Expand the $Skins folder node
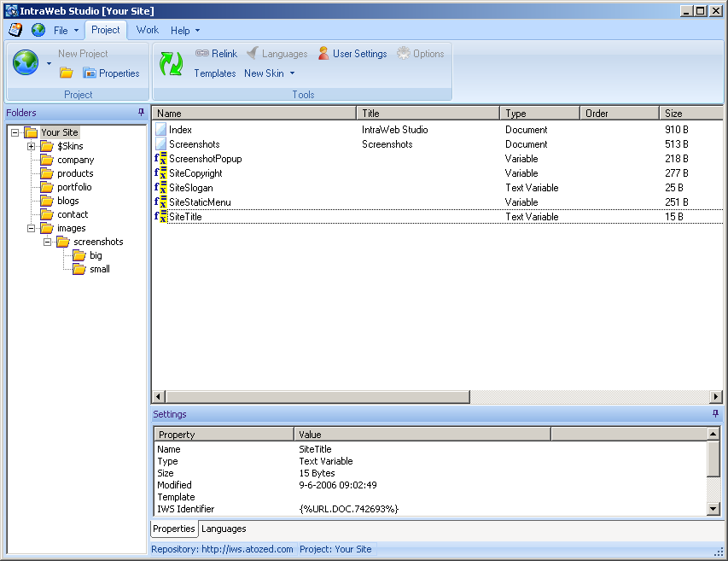 tap(32, 146)
